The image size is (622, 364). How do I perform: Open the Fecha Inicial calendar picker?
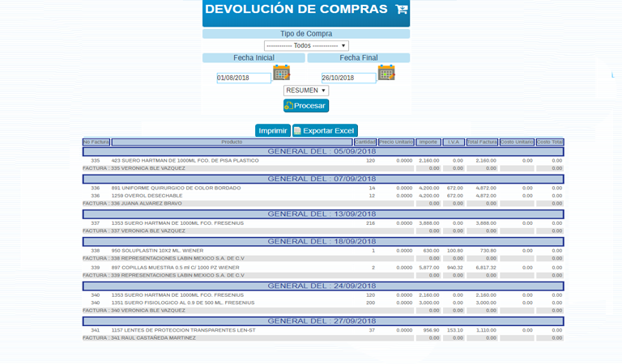281,73
